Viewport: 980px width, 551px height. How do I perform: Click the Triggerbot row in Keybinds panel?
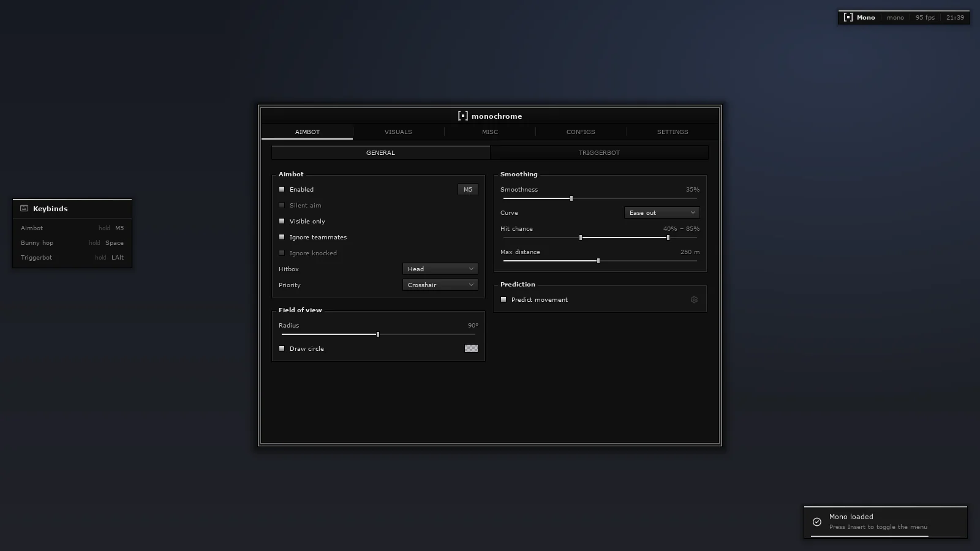point(72,257)
